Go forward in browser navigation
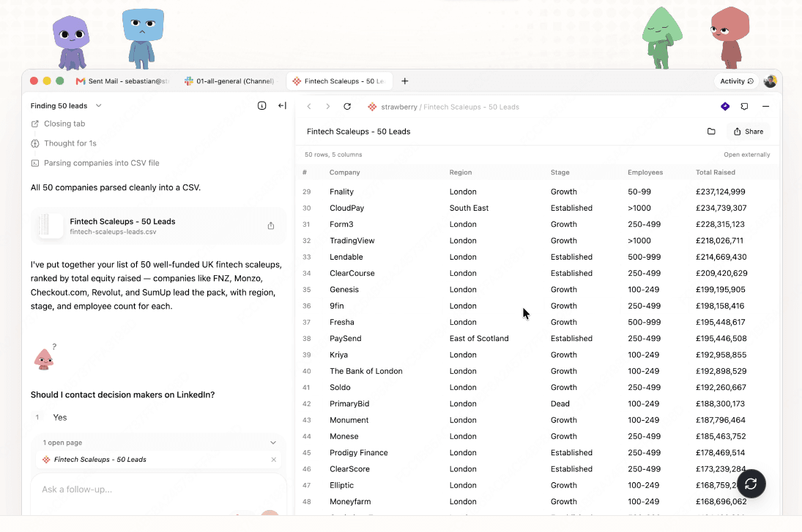This screenshot has width=802, height=532. [x=328, y=107]
